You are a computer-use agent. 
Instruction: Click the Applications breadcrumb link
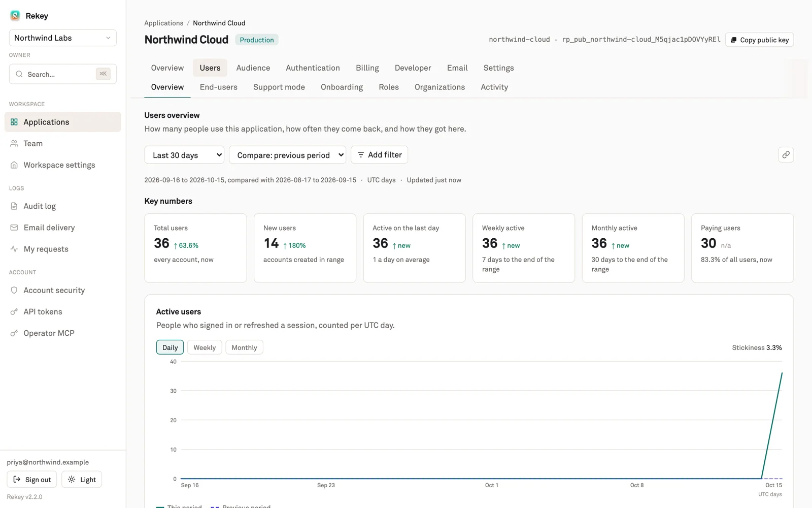164,23
